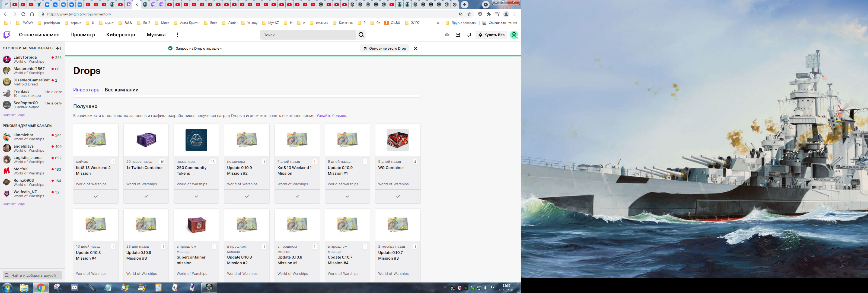The height and width of the screenshot is (293, 868).
Task: Open the user avatar menu
Action: pyautogui.click(x=513, y=35)
